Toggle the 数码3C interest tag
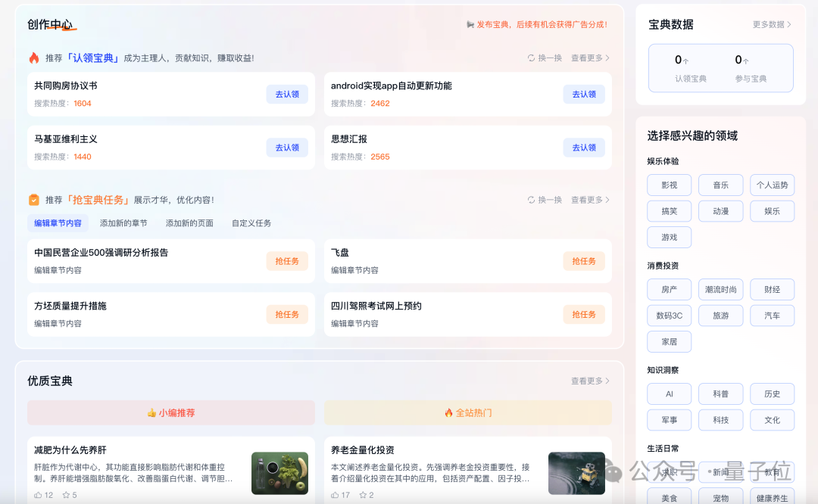The height and width of the screenshot is (504, 818). click(x=670, y=316)
